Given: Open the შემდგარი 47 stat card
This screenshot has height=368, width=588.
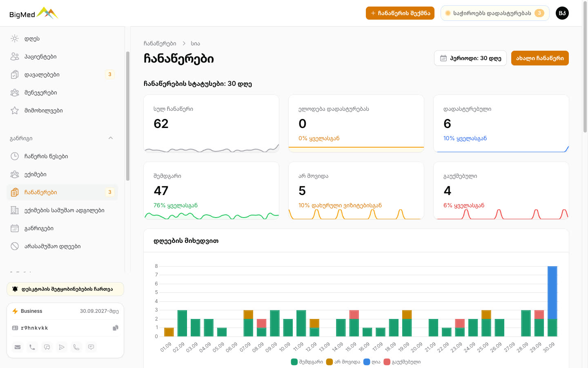Looking at the screenshot, I should pos(212,191).
